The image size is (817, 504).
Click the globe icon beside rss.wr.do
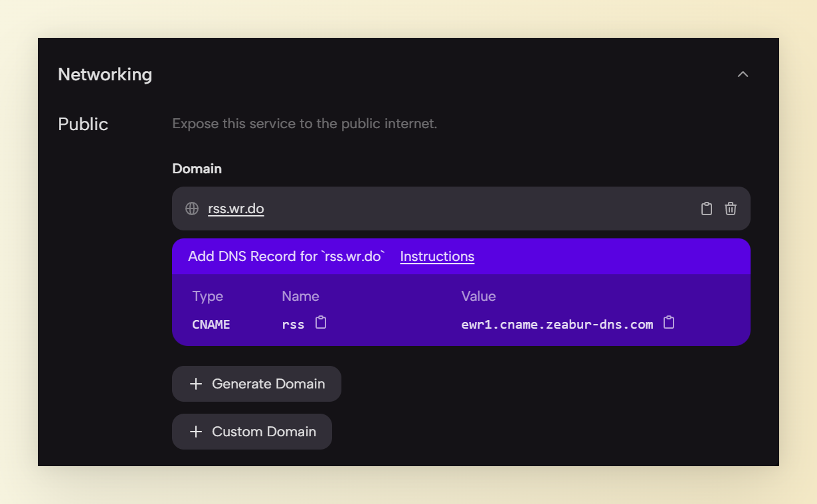point(192,209)
